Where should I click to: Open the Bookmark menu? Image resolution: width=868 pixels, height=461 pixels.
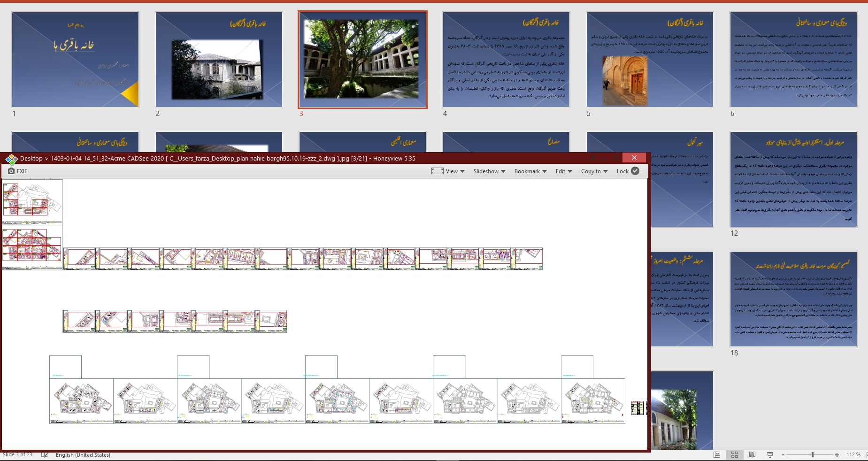tap(530, 171)
